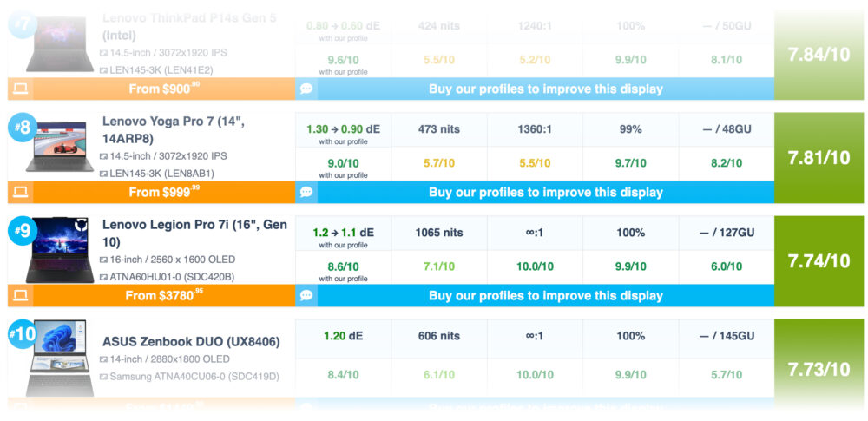Click the laptop icon beside From $900
Viewport: 868px width, 421px height.
[x=21, y=89]
